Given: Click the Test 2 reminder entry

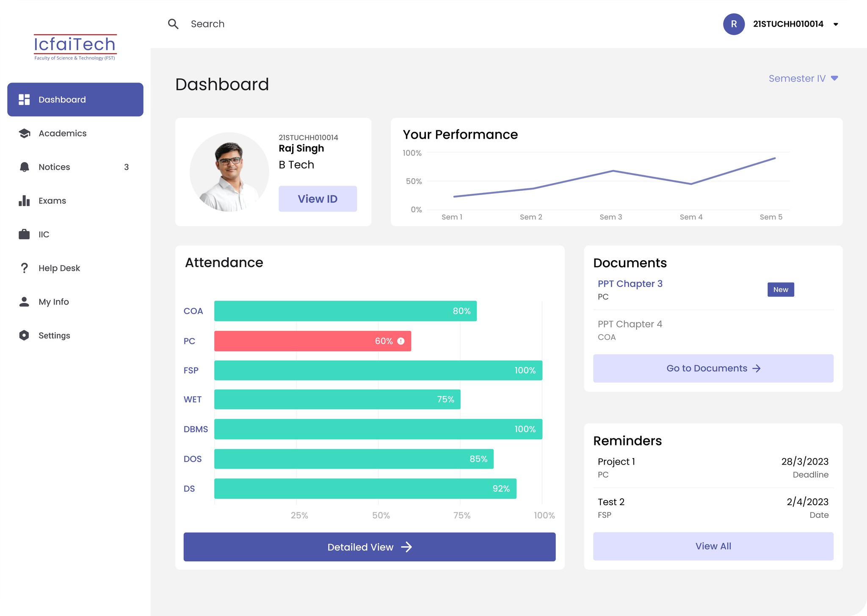Looking at the screenshot, I should pos(713,508).
